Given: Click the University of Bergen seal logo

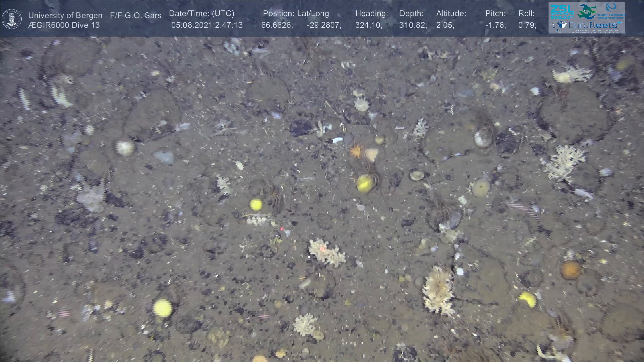Looking at the screenshot, I should coord(12,19).
